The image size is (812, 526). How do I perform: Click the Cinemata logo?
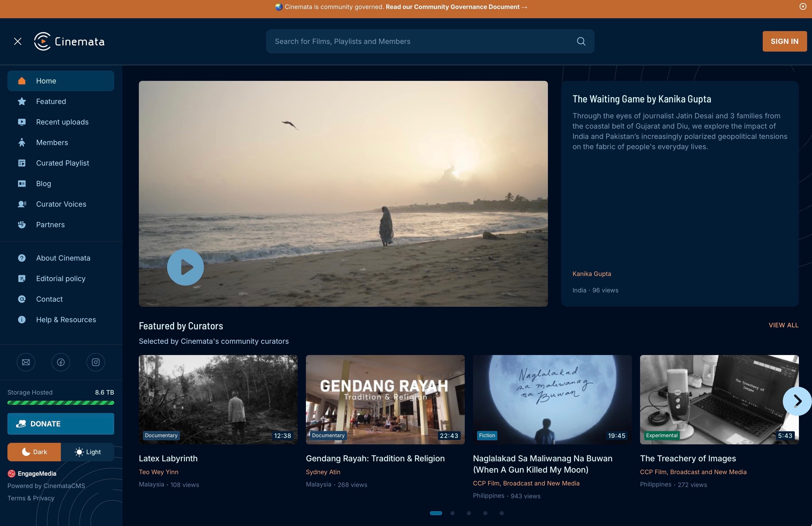(69, 41)
